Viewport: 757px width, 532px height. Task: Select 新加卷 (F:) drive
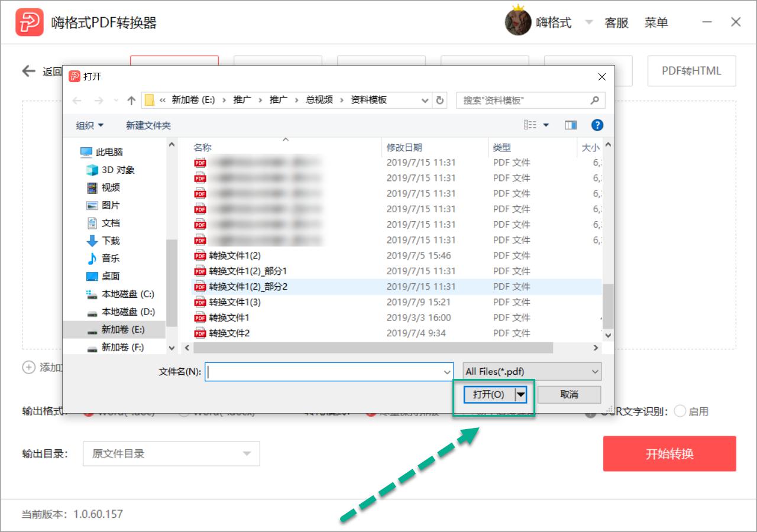tap(115, 347)
